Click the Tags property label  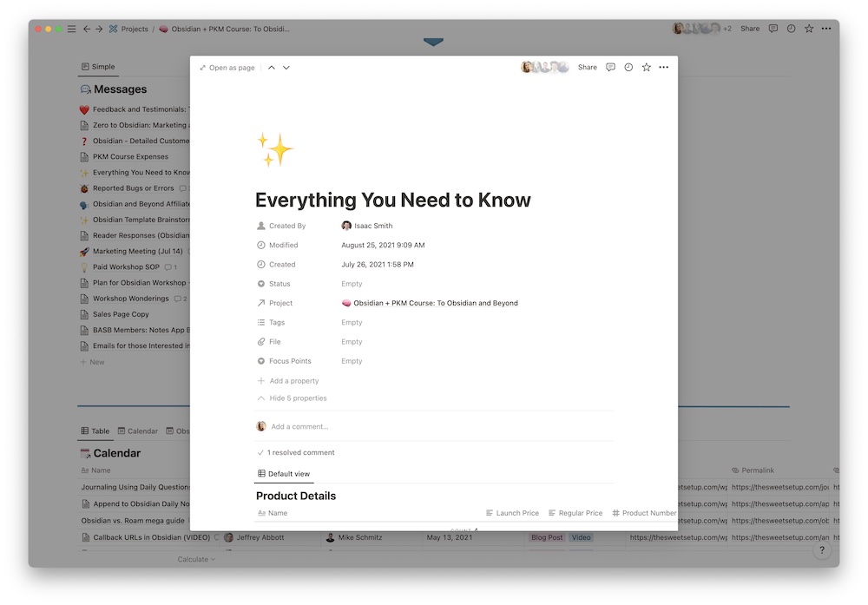click(271, 322)
